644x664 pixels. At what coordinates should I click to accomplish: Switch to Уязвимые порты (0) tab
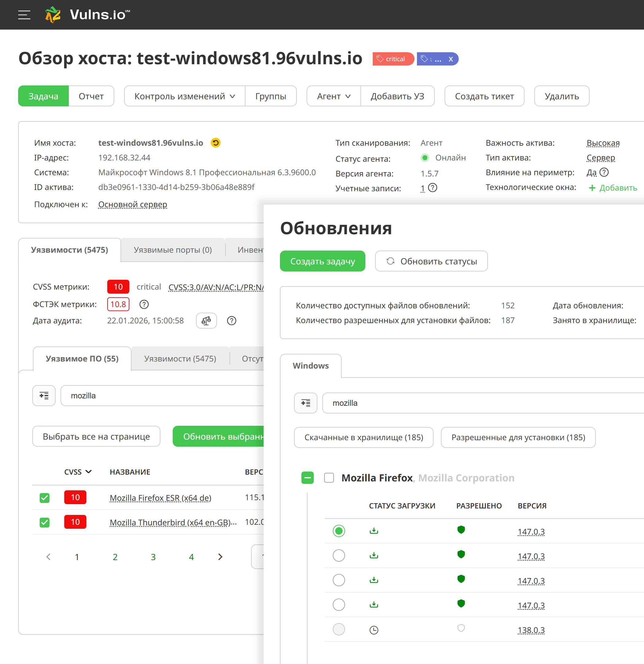[x=173, y=250]
